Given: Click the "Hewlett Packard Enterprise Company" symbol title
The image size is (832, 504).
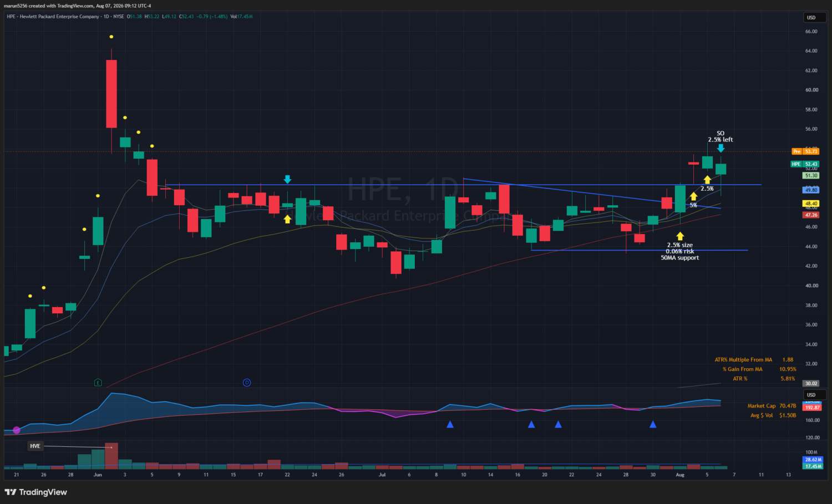Looking at the screenshot, I should coord(59,17).
